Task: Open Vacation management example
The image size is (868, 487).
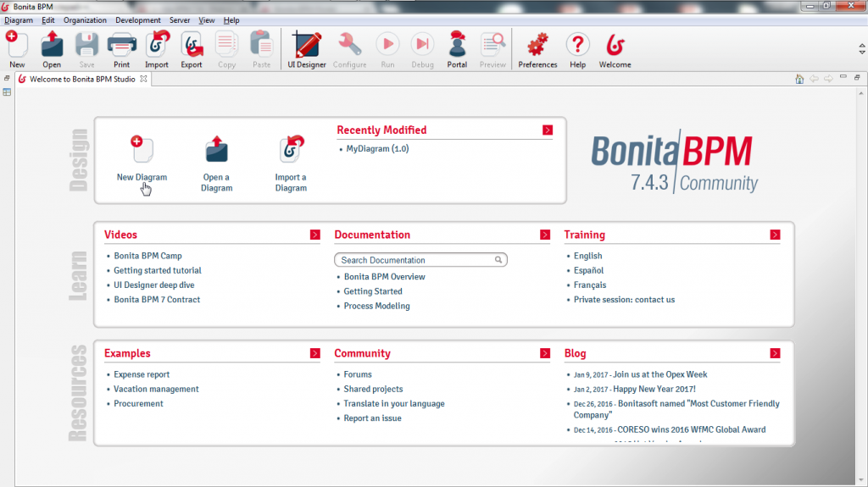Action: click(x=156, y=389)
